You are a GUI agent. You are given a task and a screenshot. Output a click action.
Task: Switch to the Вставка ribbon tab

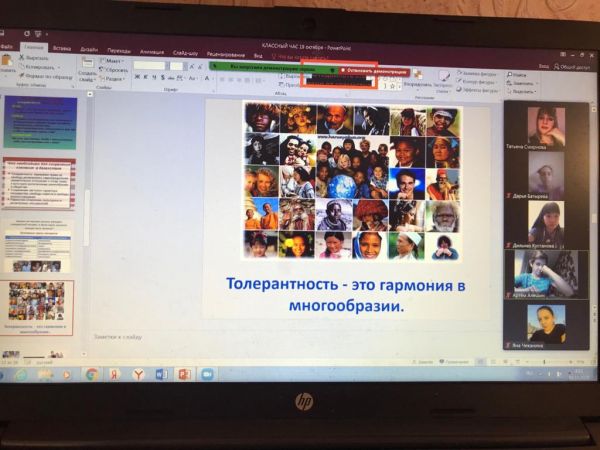(61, 48)
